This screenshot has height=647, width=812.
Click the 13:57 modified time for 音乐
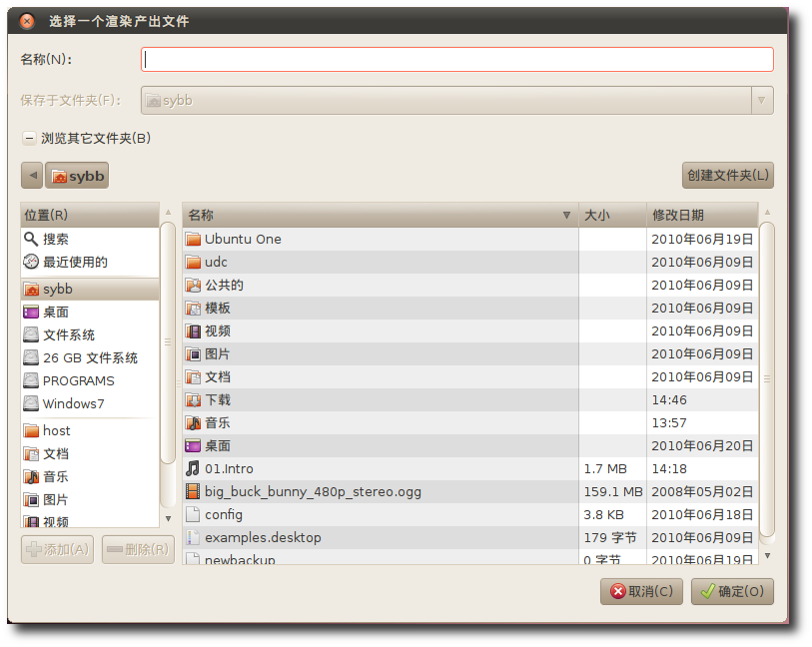click(669, 423)
